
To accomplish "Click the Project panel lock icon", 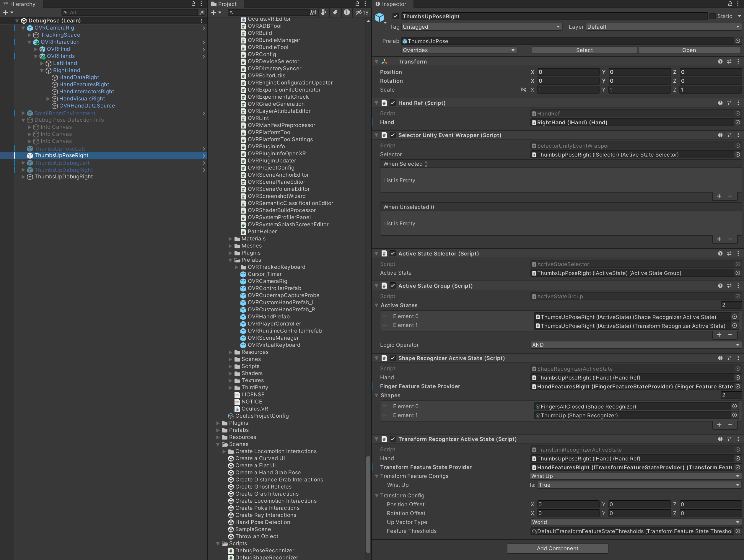I will pos(357,4).
